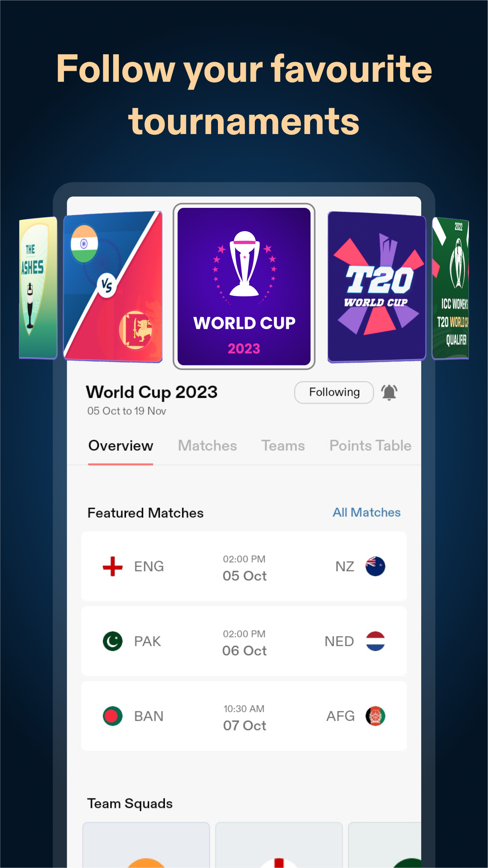Select the World Cup 2023 tournament card
This screenshot has width=488, height=868.
click(244, 286)
